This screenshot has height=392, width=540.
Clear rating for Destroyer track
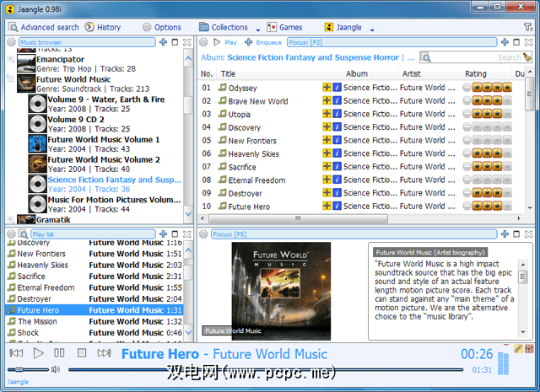click(467, 193)
